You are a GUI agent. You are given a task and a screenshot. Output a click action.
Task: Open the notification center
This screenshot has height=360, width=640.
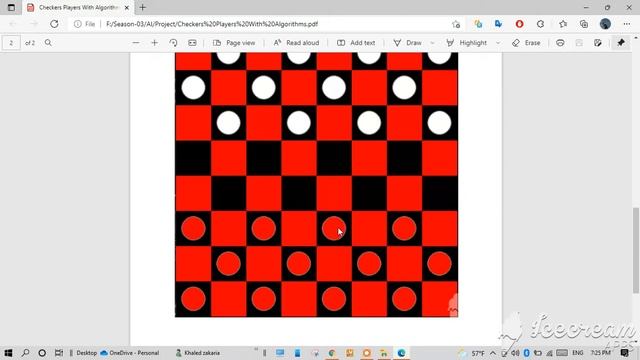625,353
